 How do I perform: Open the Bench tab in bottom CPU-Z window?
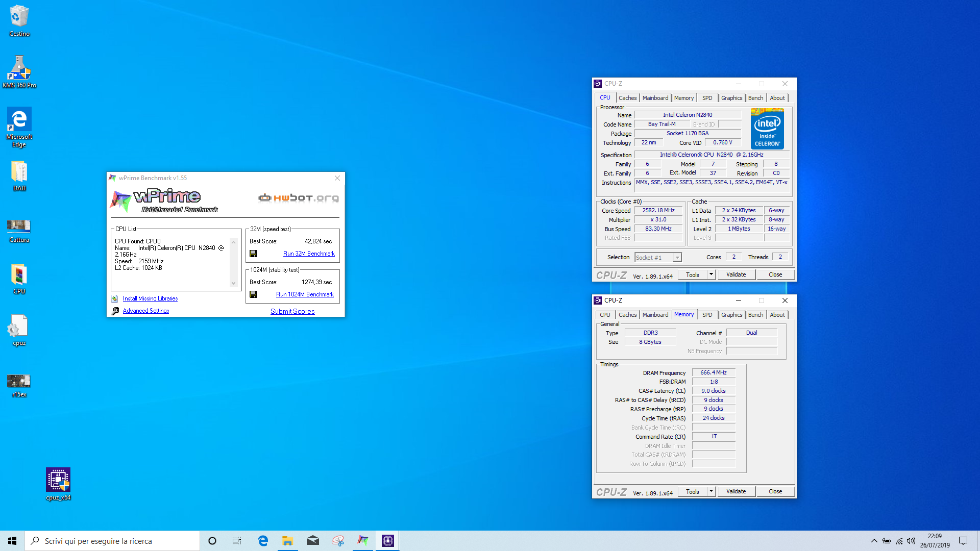click(755, 315)
